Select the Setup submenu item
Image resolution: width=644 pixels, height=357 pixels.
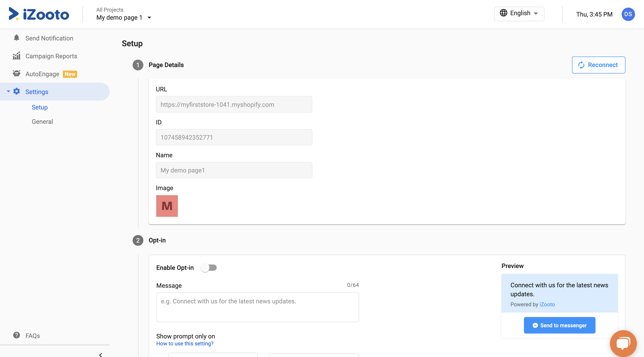click(x=40, y=107)
